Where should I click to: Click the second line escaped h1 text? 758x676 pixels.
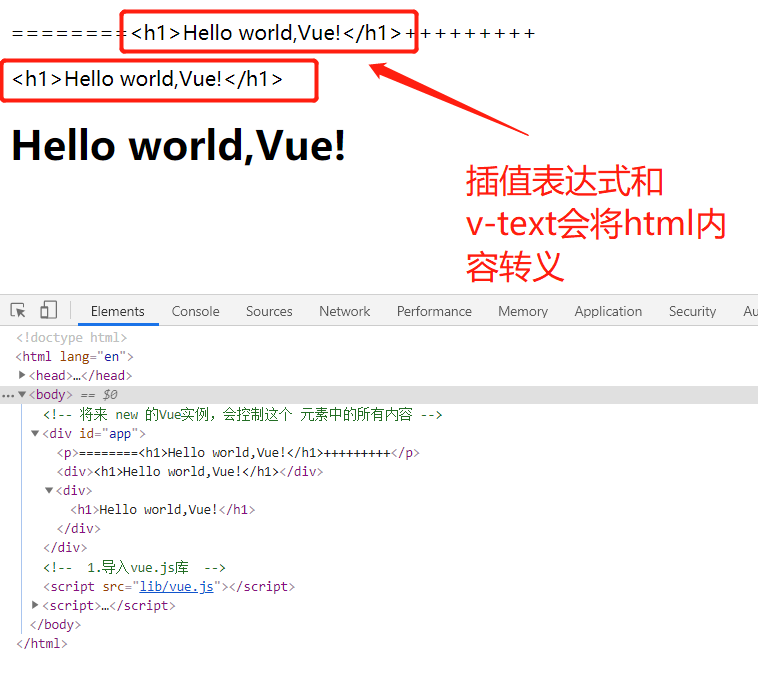(x=147, y=79)
